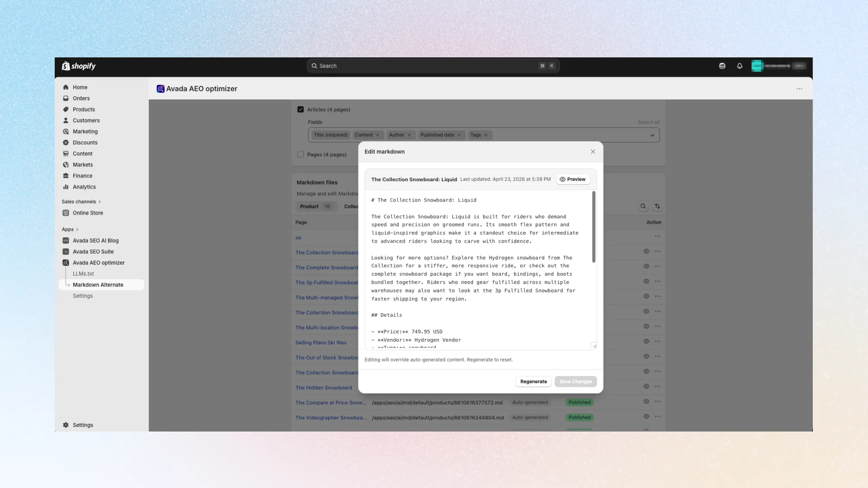Toggle preview eye for Complete Snowboard row
The image size is (868, 488).
(646, 267)
